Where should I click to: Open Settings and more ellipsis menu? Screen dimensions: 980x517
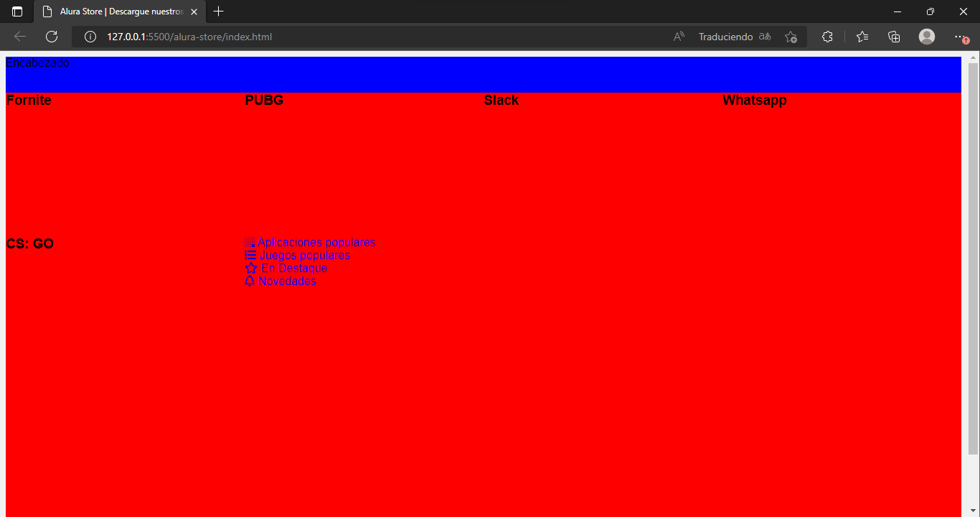(961, 37)
